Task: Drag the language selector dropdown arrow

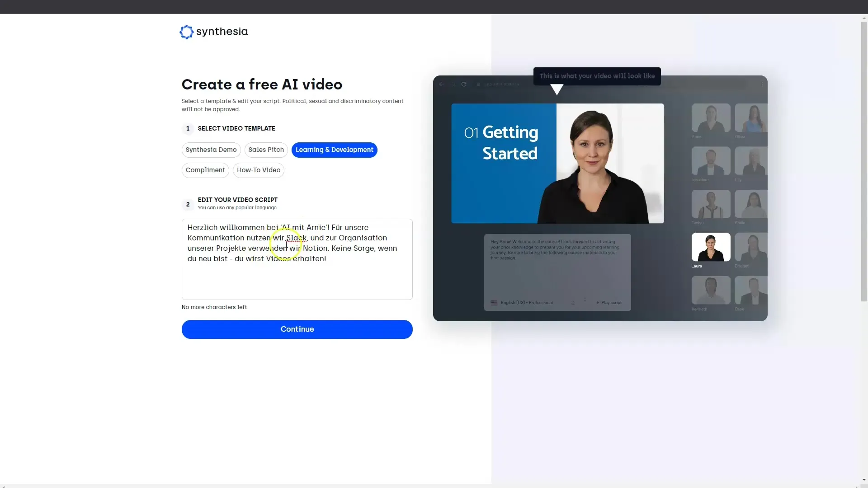Action: [x=572, y=302]
